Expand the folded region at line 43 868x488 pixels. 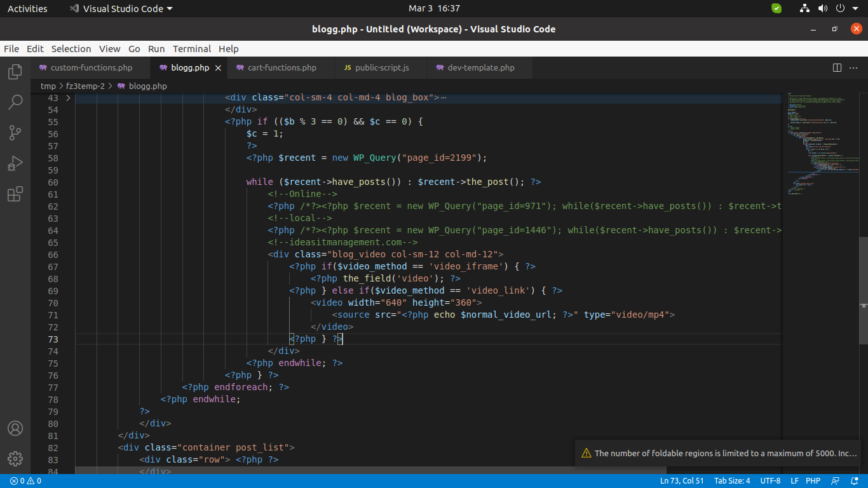pos(68,98)
